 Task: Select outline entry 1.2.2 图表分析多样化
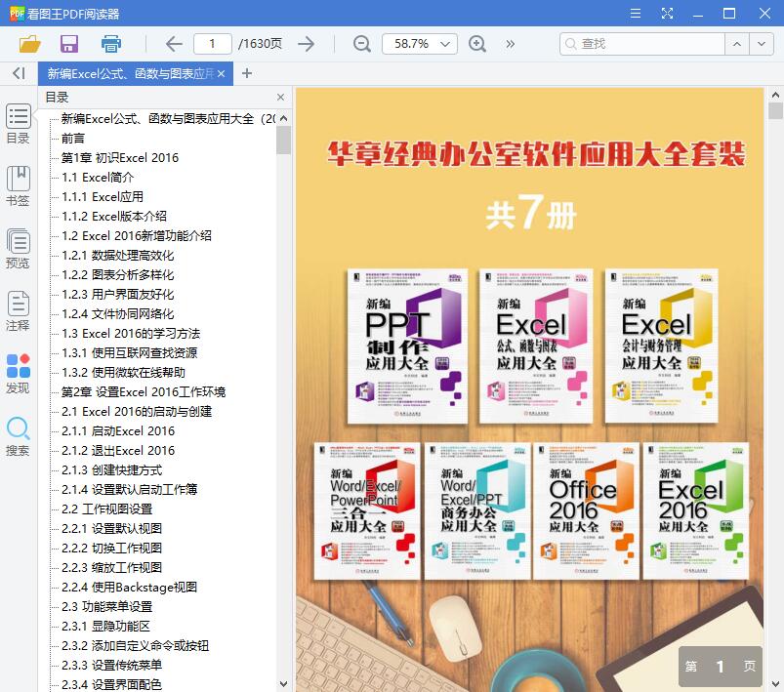(117, 274)
